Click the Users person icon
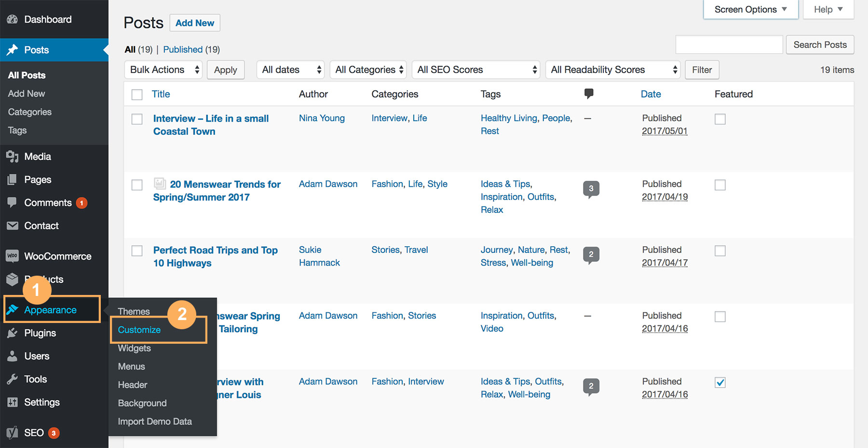This screenshot has height=448, width=868. [12, 356]
